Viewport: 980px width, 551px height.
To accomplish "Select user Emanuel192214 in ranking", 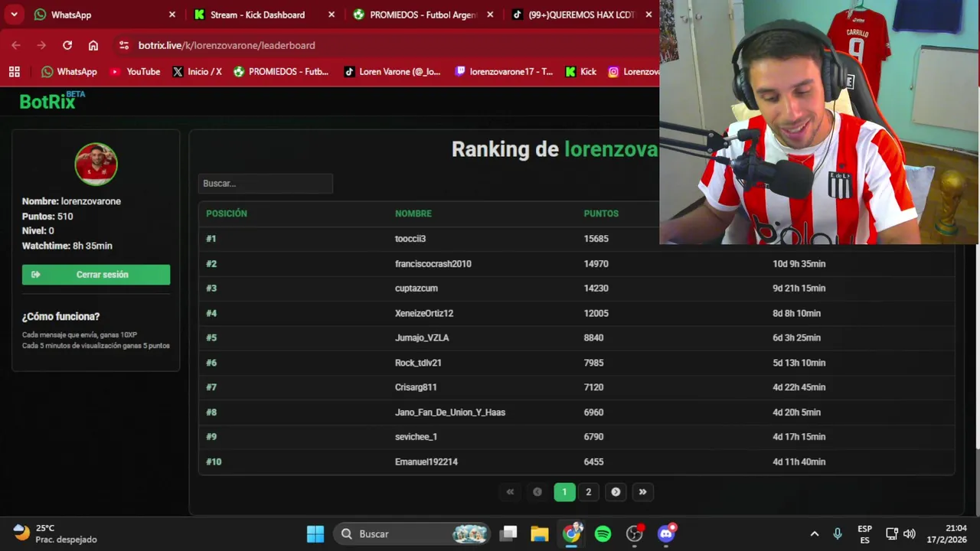I will click(426, 461).
